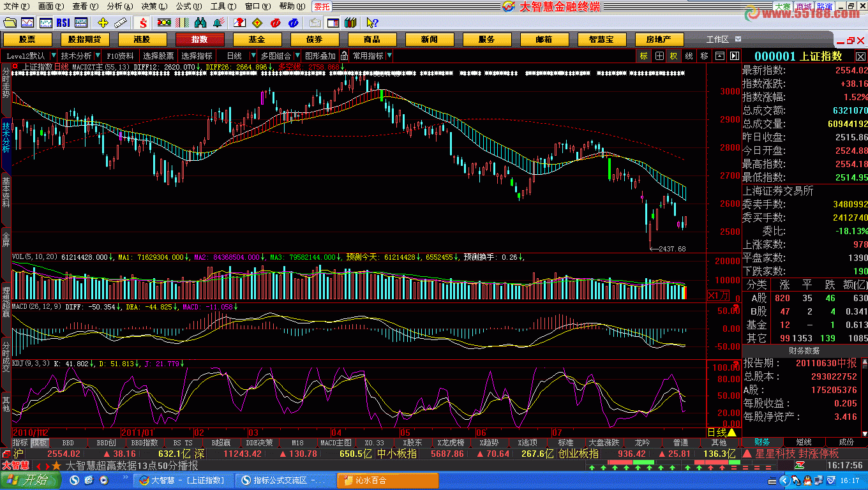
Task: Click the chart question mark icon
Action: click(239, 23)
